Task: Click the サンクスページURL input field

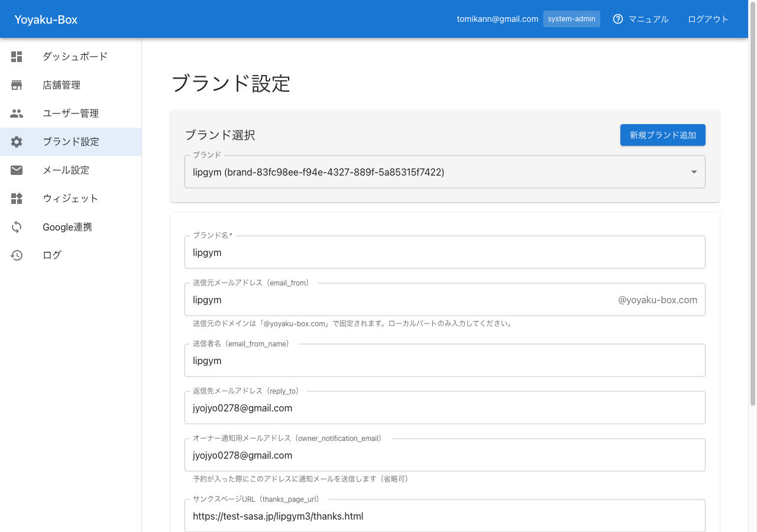Action: click(x=445, y=516)
